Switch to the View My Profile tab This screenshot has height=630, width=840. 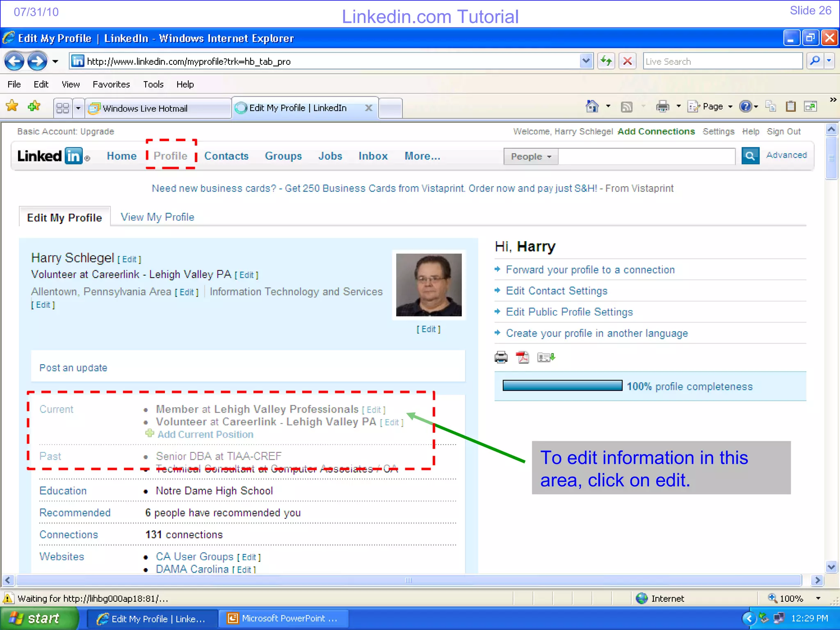[x=157, y=217]
